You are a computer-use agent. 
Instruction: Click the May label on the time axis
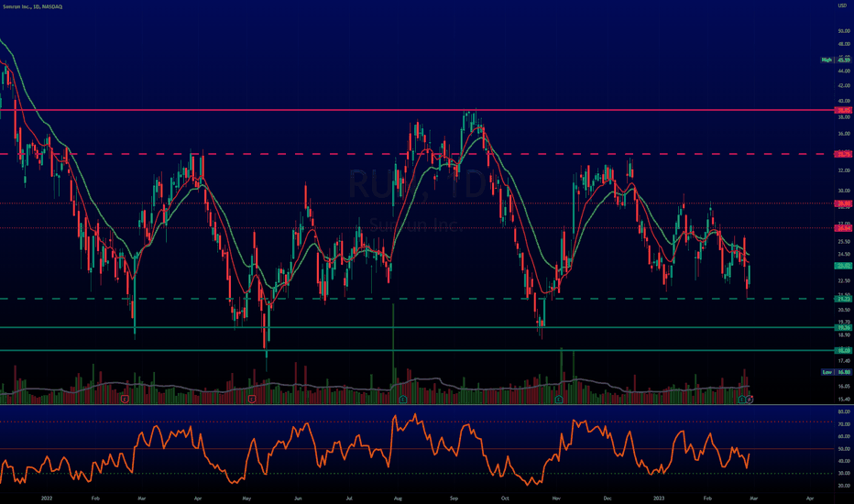246,498
